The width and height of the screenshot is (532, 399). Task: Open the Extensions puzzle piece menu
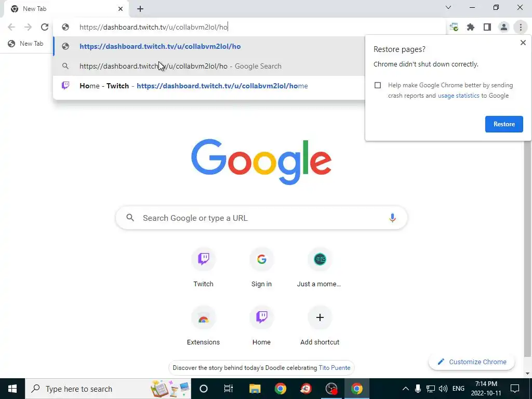coord(471,27)
